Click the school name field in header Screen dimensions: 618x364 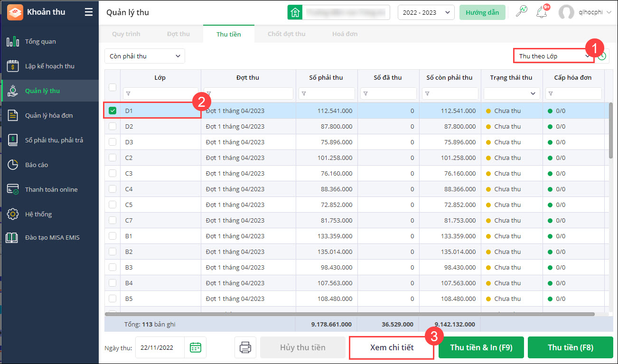pyautogui.click(x=346, y=12)
